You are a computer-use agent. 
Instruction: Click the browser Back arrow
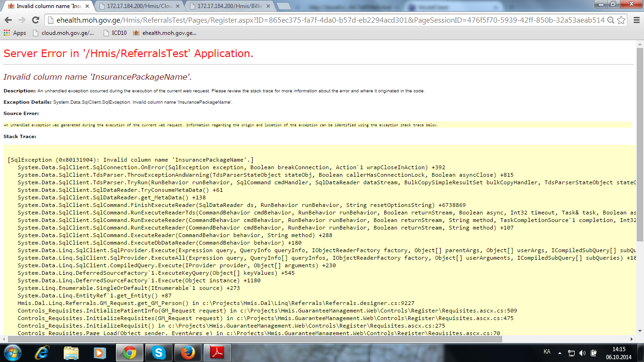tap(8, 20)
